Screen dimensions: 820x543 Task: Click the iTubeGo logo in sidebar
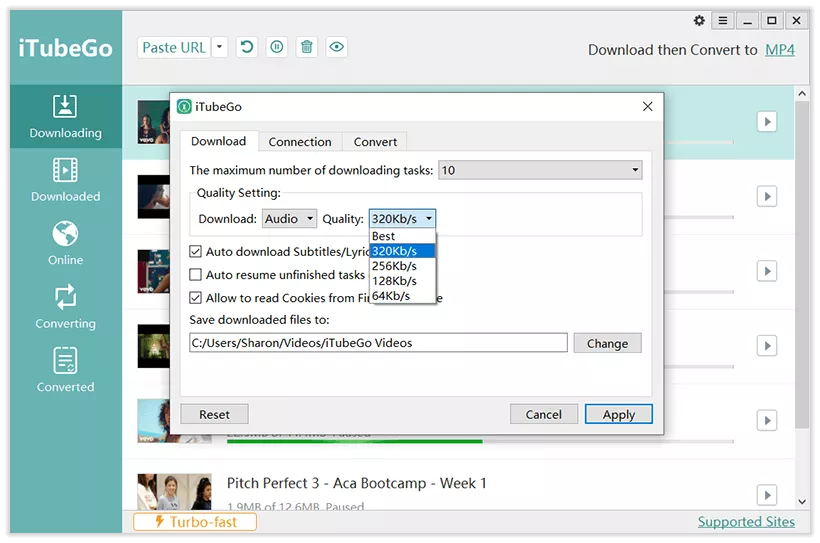pyautogui.click(x=65, y=48)
